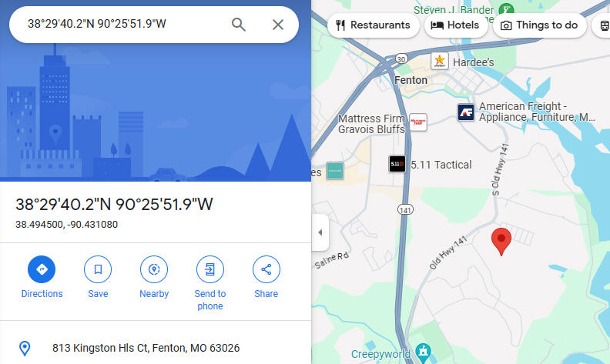
Task: Click the search magnifier icon
Action: click(239, 25)
